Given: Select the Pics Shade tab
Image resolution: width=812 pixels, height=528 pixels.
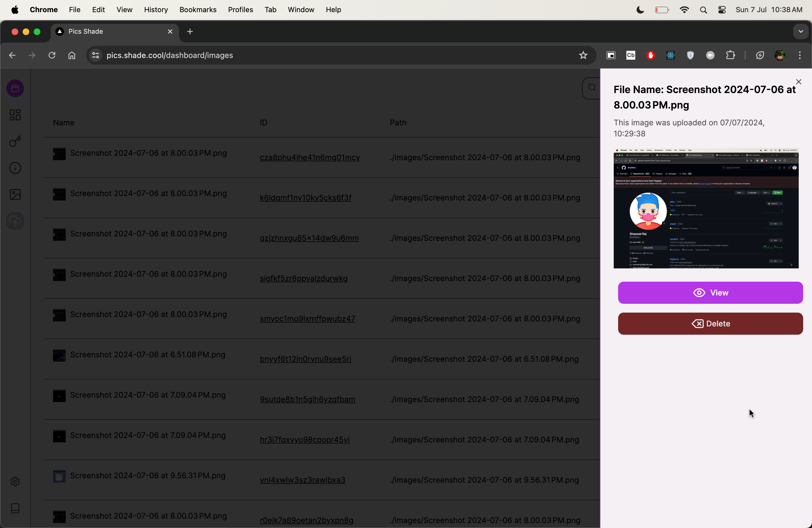Looking at the screenshot, I should pyautogui.click(x=115, y=31).
